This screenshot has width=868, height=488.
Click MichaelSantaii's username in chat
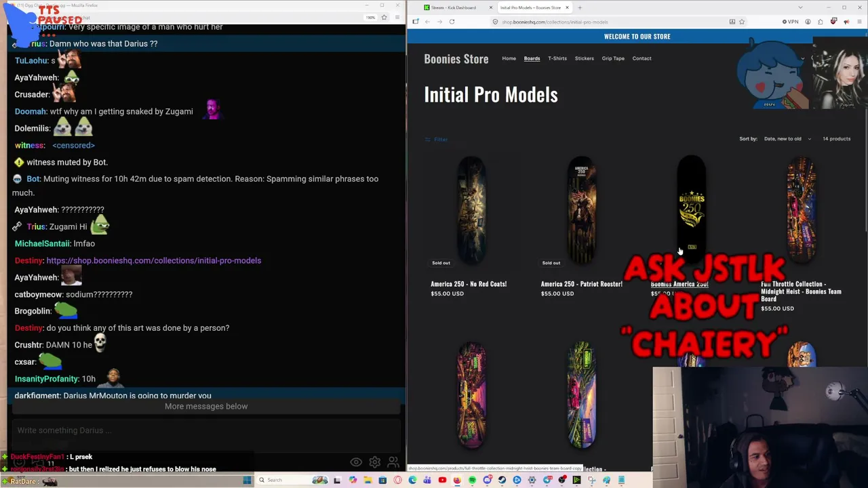click(x=42, y=243)
